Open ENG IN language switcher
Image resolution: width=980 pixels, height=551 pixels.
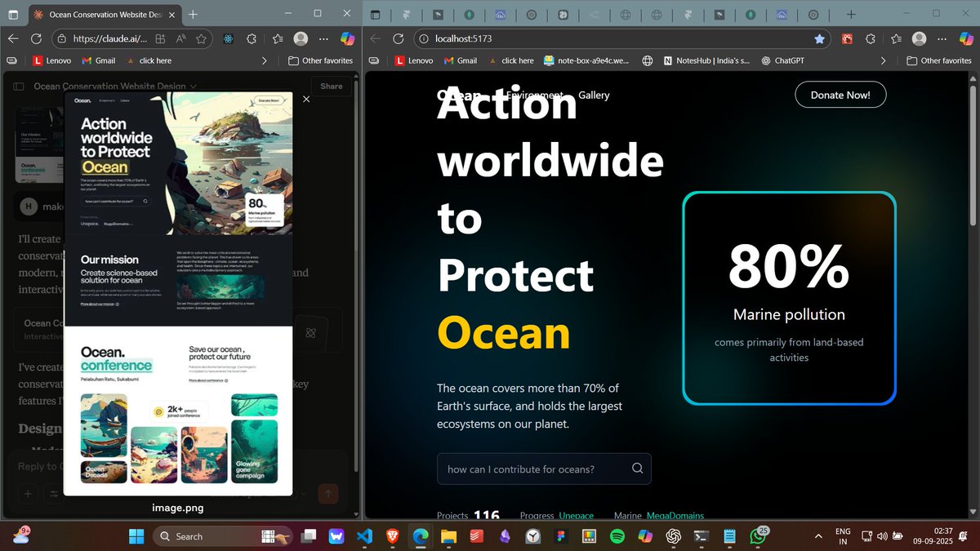(x=843, y=536)
